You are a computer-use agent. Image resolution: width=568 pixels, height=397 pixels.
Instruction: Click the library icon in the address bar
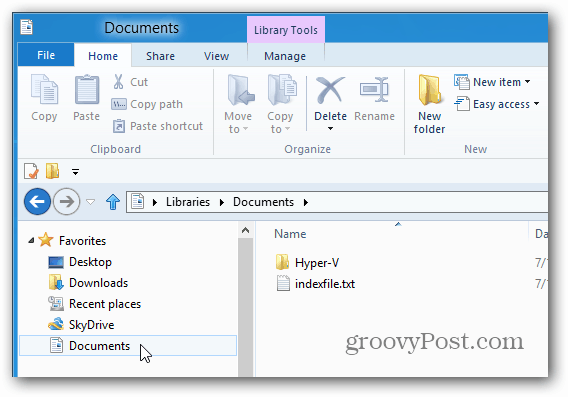point(138,201)
